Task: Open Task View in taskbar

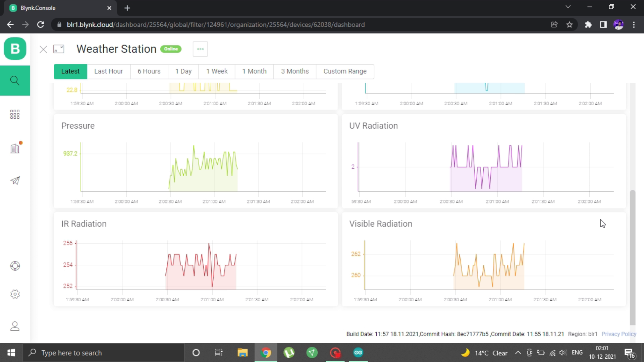Action: click(x=219, y=353)
